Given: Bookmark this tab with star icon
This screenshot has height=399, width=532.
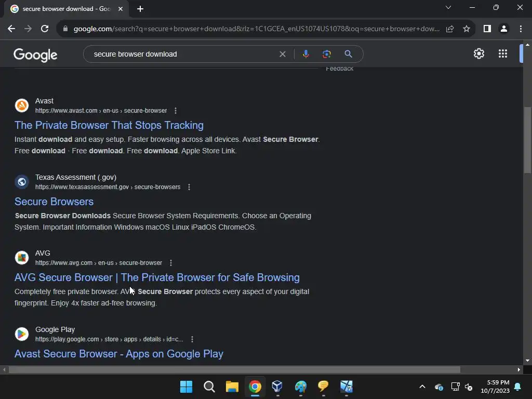Looking at the screenshot, I should point(467,29).
